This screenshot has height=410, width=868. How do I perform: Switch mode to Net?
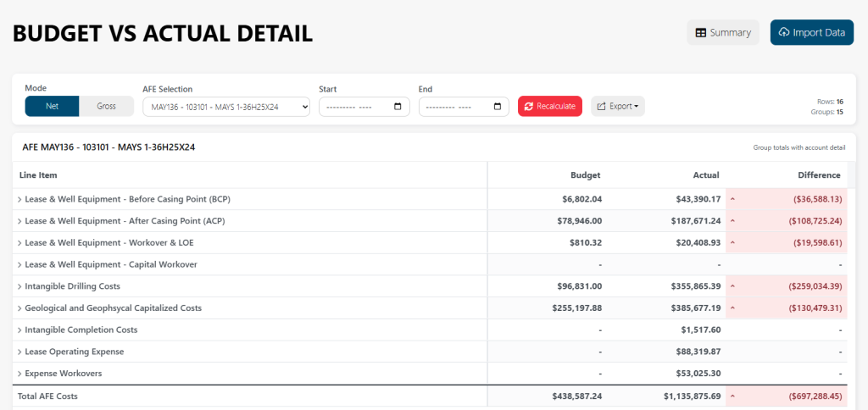[52, 106]
